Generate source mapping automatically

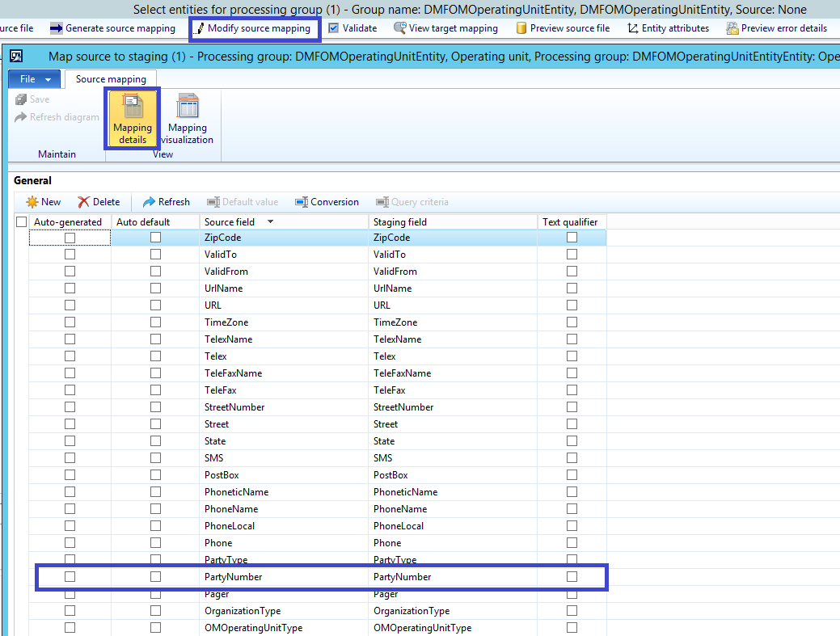[112, 27]
